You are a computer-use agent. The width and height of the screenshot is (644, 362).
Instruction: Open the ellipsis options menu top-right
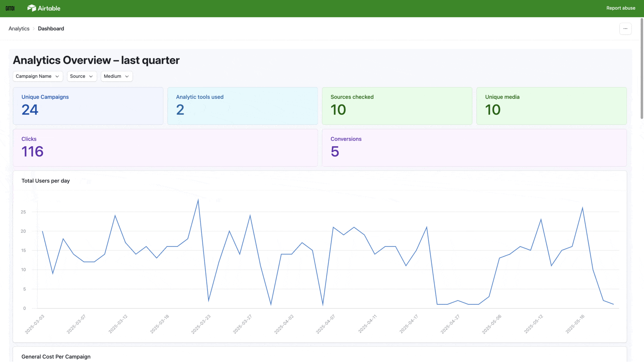tap(625, 29)
